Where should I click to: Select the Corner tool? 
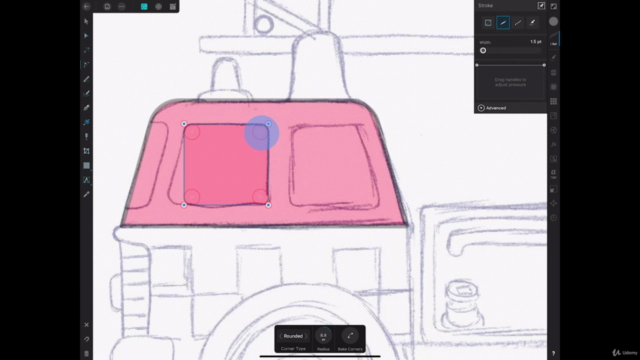pos(86,64)
